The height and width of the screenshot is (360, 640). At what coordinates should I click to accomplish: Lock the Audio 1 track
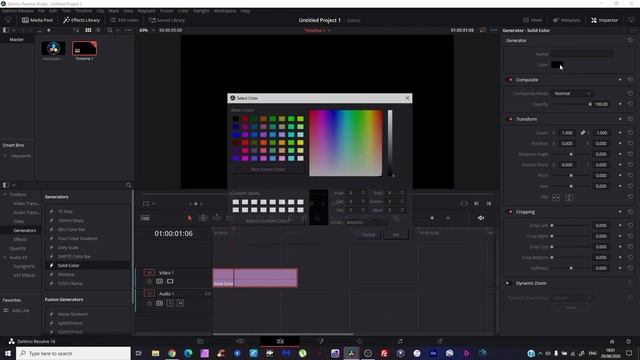(149, 303)
